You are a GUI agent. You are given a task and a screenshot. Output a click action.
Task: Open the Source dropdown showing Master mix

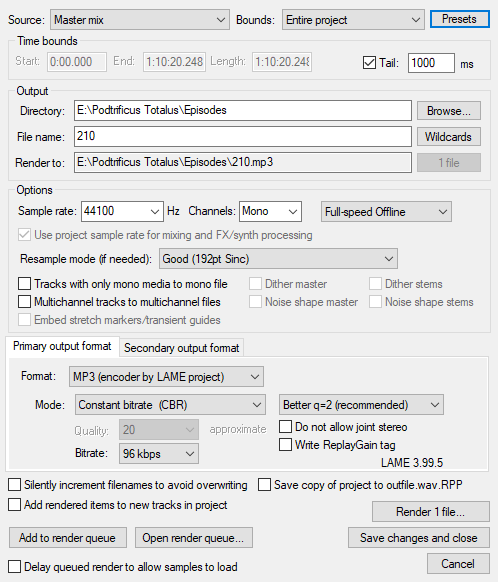140,20
